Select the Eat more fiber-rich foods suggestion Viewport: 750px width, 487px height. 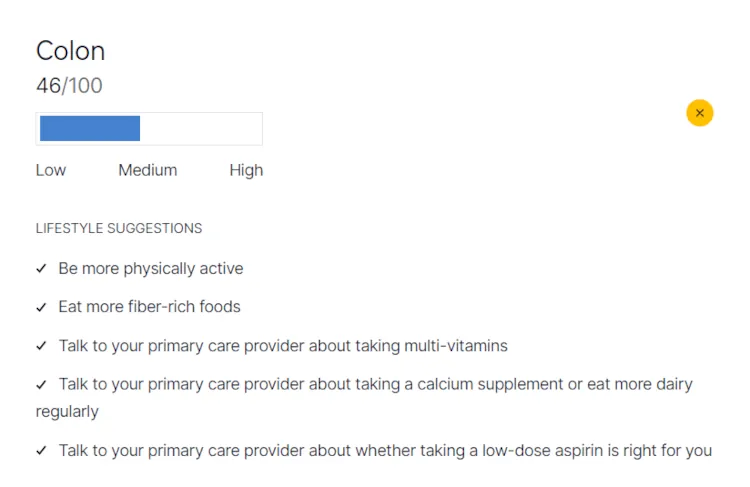point(149,307)
